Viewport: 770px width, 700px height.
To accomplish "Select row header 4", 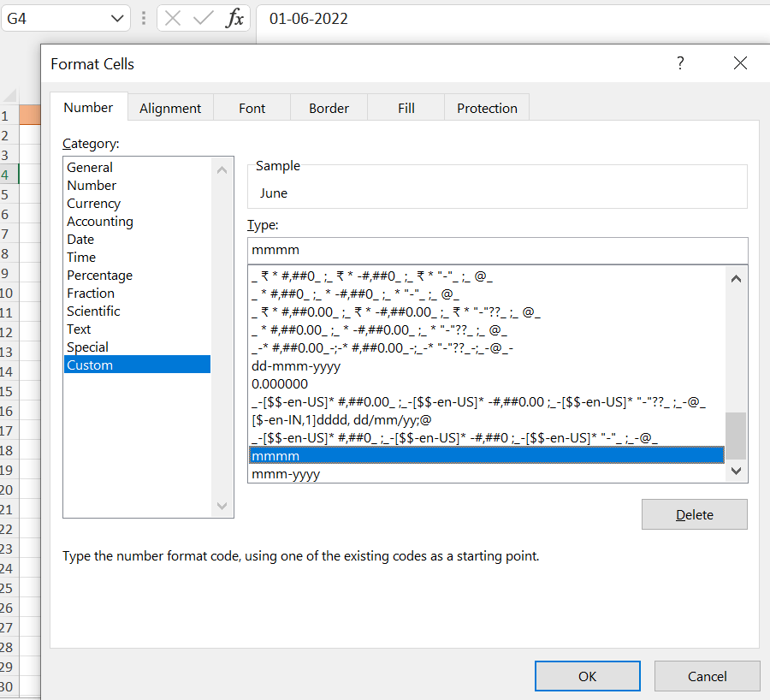I will 9,175.
